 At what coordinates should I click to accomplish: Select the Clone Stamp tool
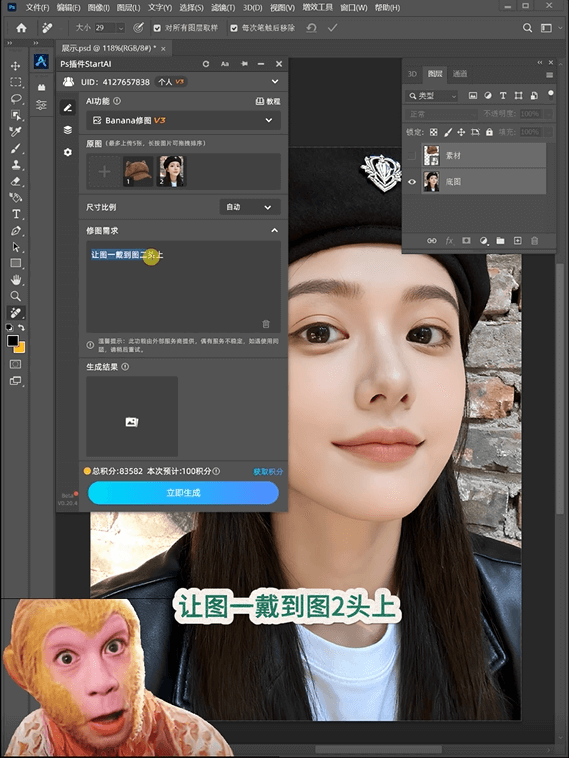click(15, 164)
